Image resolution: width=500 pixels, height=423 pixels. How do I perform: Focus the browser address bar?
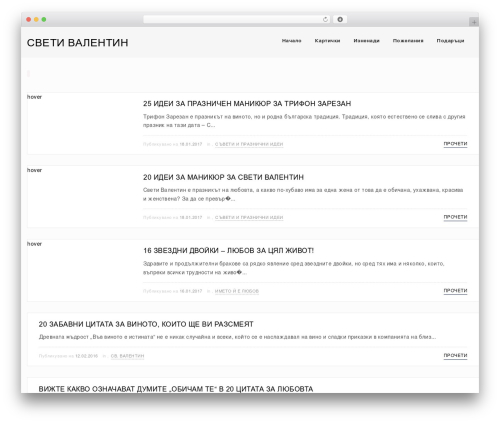[x=237, y=19]
